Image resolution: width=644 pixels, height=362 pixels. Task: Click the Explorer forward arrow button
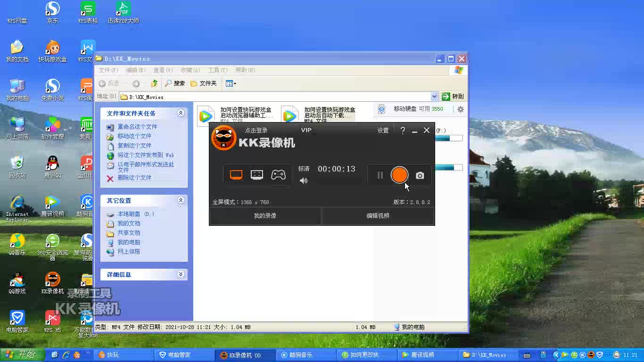(136, 83)
